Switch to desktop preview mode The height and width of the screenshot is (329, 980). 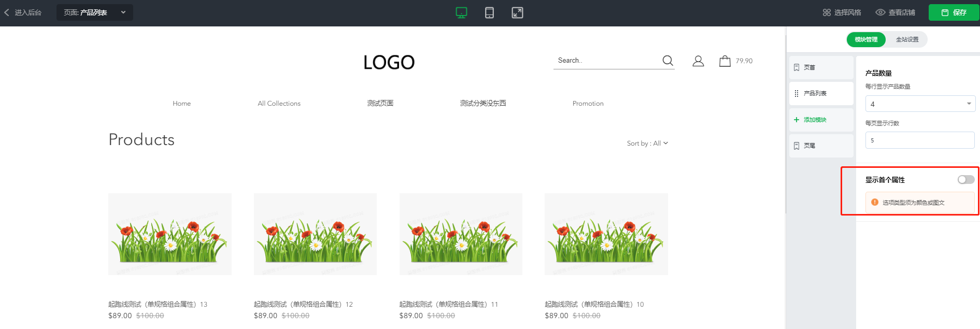tap(461, 12)
